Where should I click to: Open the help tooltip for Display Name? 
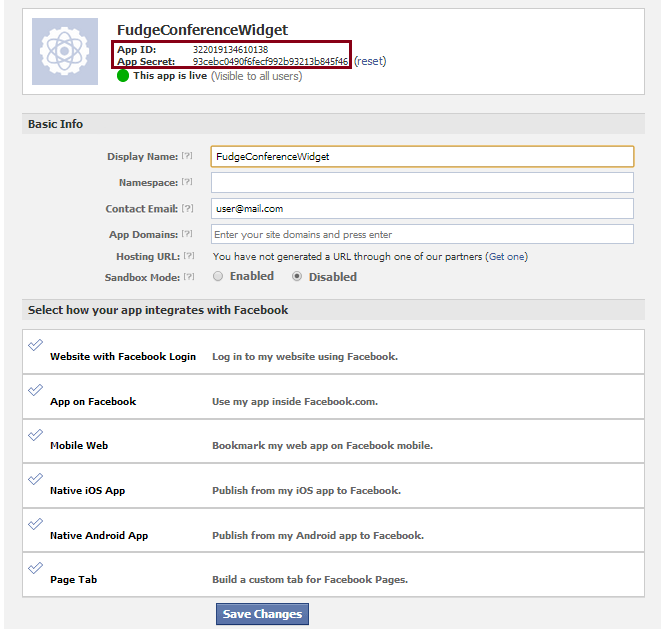[187, 156]
